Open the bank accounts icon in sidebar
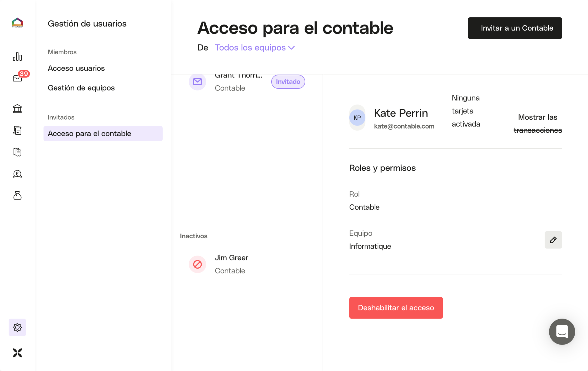588x371 pixels. coord(17,109)
